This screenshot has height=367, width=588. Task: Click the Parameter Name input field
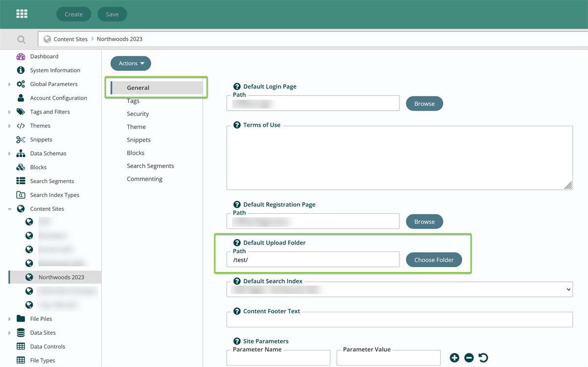(x=279, y=358)
